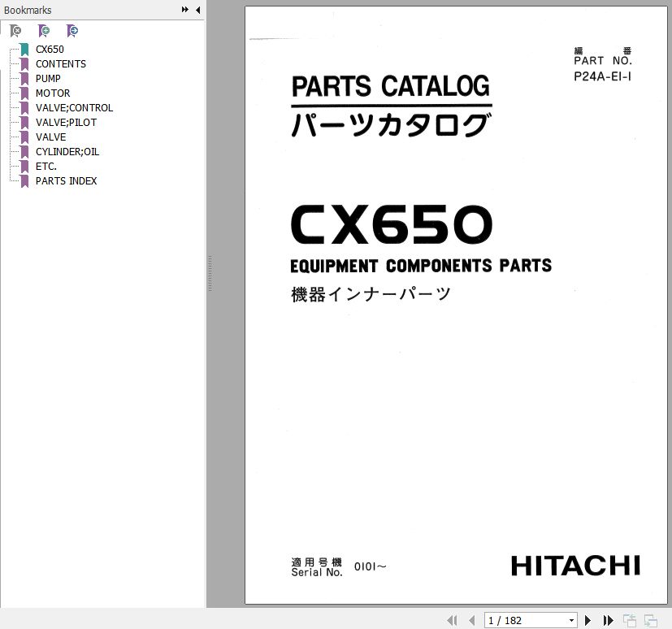Click the bookmark icon beside CYLINDER;OIL
The height and width of the screenshot is (629, 672).
[25, 152]
